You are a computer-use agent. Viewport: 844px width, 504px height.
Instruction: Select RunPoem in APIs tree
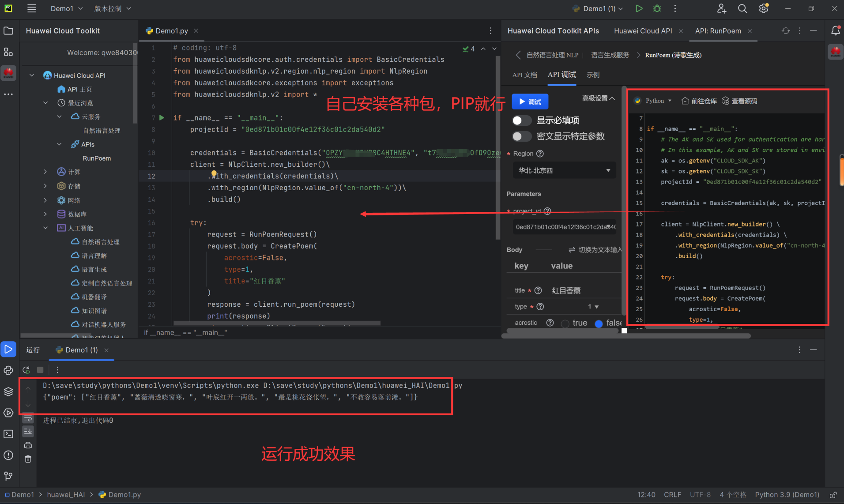point(97,158)
